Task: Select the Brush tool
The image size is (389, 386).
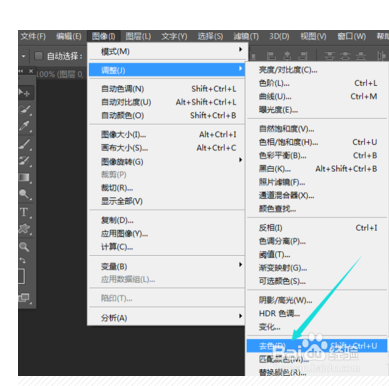Action: click(x=25, y=144)
